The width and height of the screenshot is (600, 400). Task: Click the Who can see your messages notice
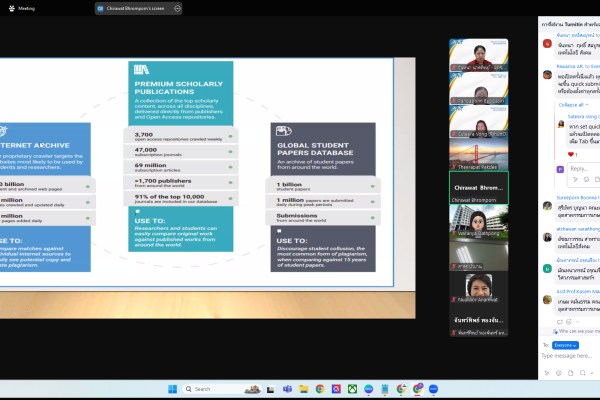[x=576, y=331]
